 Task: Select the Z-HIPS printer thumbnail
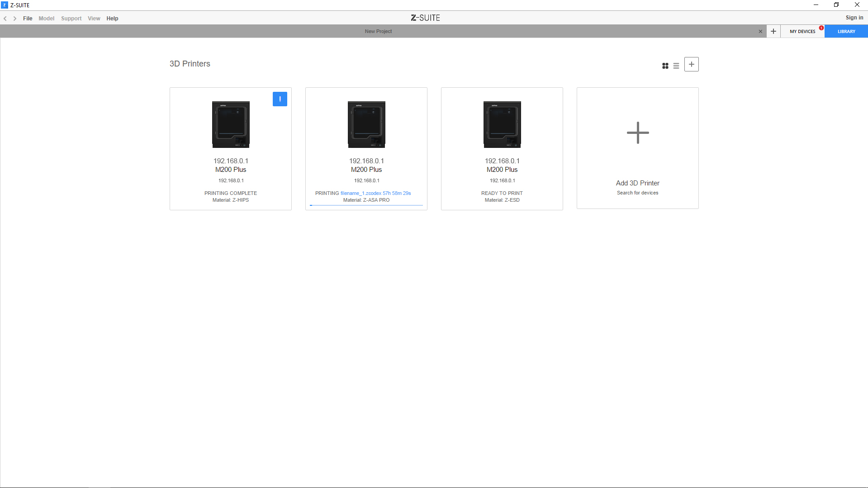(x=231, y=124)
